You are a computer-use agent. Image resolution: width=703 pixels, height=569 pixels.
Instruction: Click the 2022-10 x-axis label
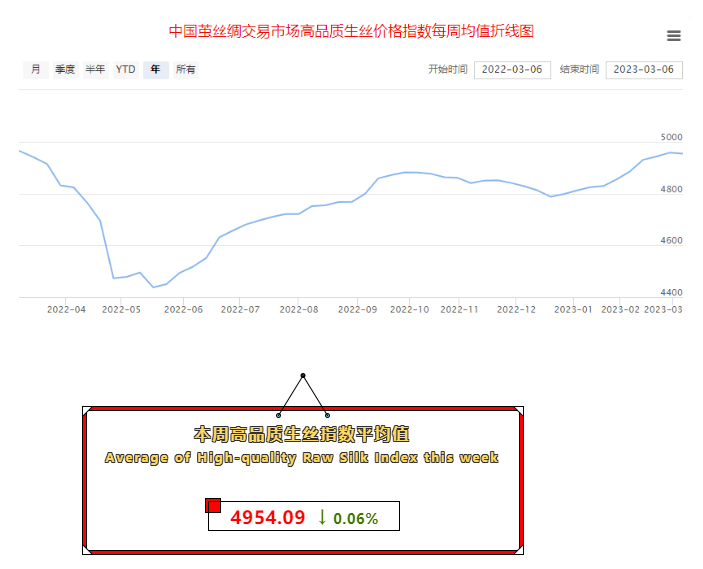408,310
